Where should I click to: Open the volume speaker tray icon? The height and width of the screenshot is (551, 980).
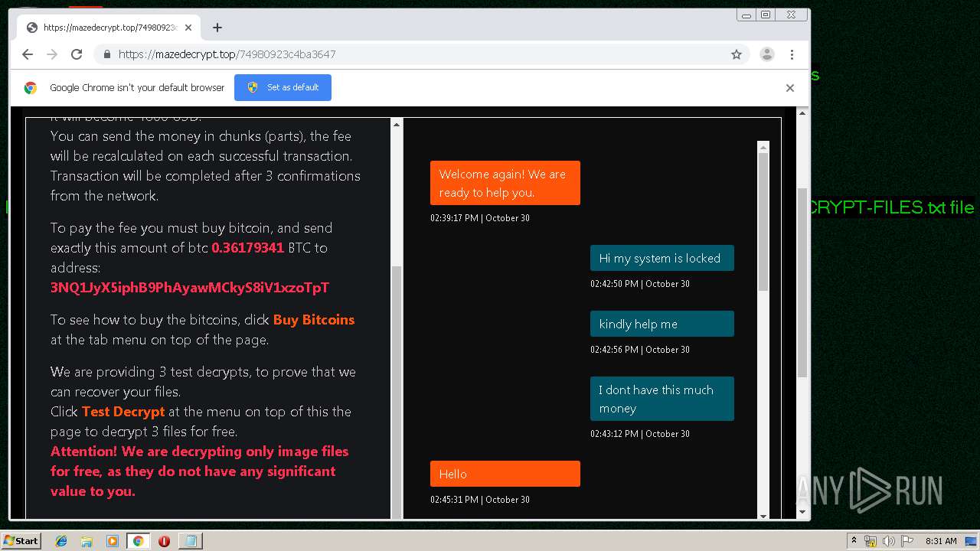pyautogui.click(x=888, y=541)
